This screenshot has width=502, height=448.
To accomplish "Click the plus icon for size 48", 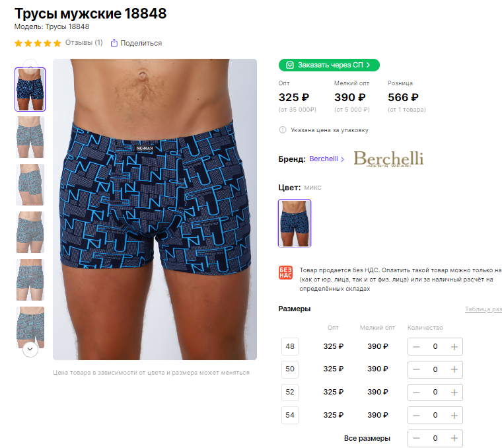I will (x=454, y=347).
